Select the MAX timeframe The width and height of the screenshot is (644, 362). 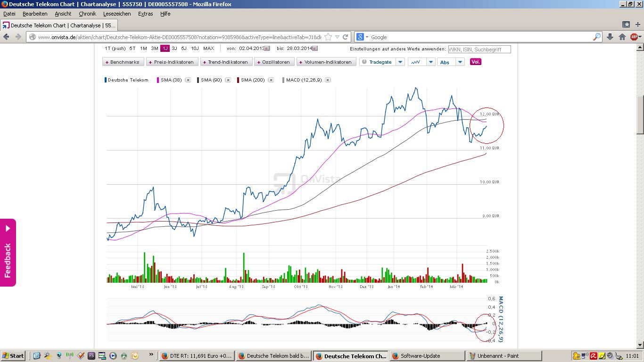208,49
